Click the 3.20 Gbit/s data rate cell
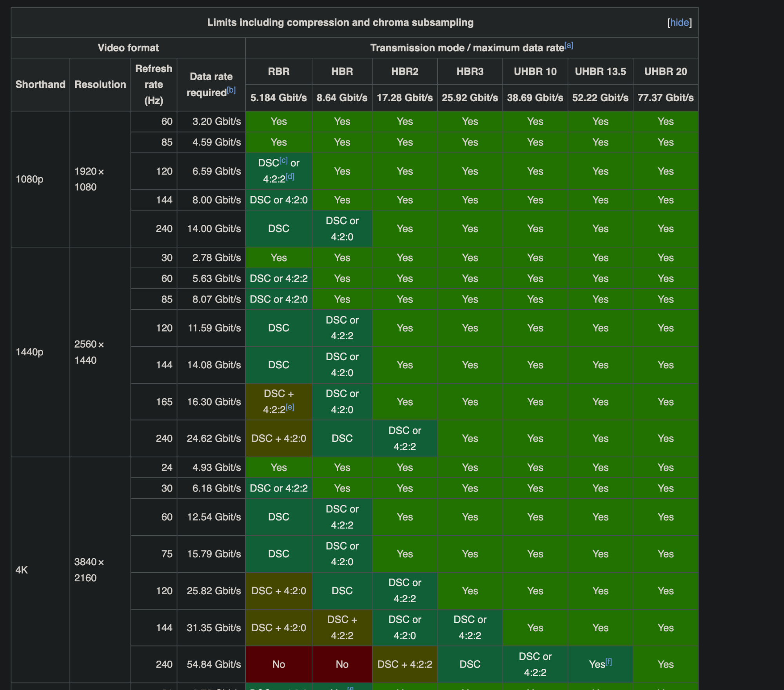The height and width of the screenshot is (690, 784). pyautogui.click(x=211, y=122)
